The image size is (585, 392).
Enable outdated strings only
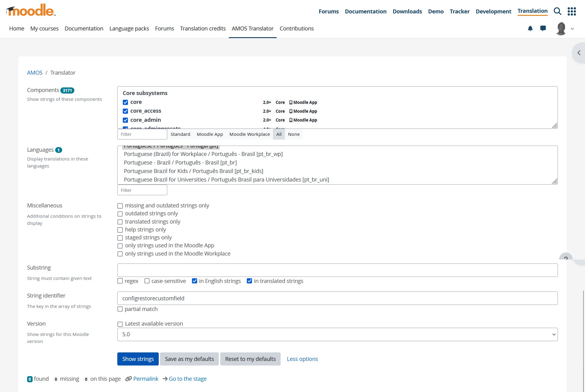pyautogui.click(x=120, y=214)
